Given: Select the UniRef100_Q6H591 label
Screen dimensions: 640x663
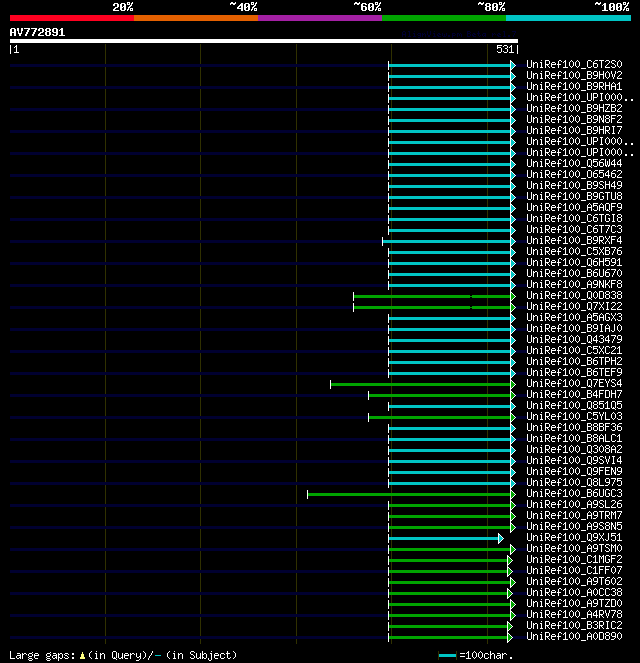Looking at the screenshot, I should click(x=574, y=262).
